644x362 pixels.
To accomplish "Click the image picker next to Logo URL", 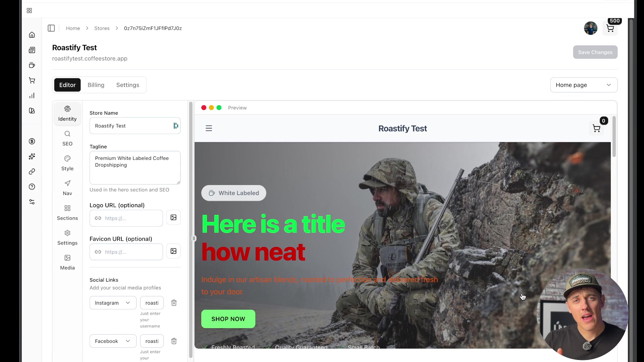I will (173, 218).
